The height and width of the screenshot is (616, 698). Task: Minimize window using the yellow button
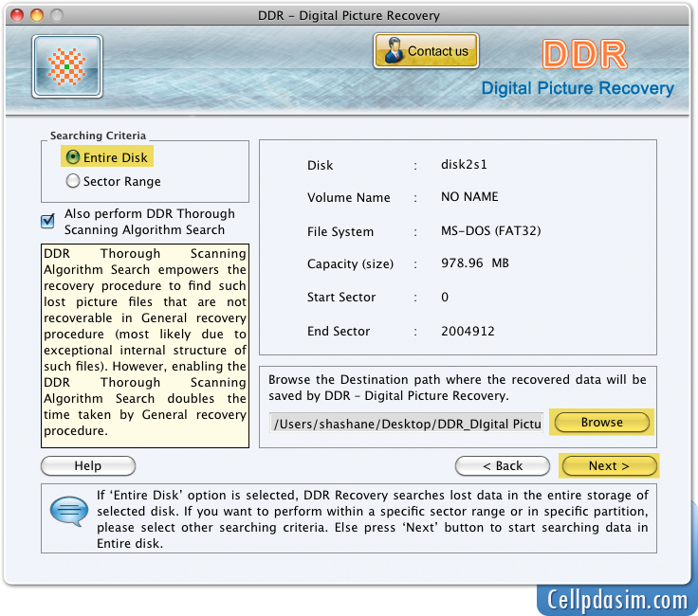point(37,15)
